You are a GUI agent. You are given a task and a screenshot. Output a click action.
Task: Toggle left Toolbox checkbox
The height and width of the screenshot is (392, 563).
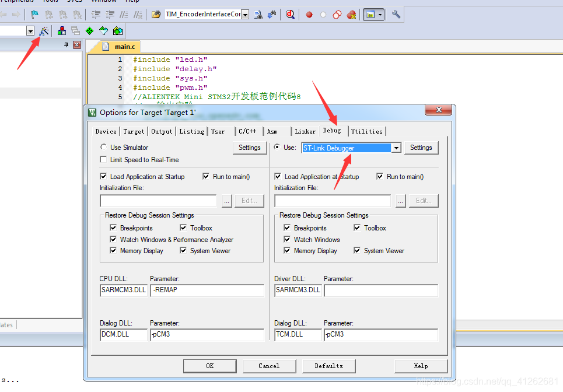pos(183,228)
